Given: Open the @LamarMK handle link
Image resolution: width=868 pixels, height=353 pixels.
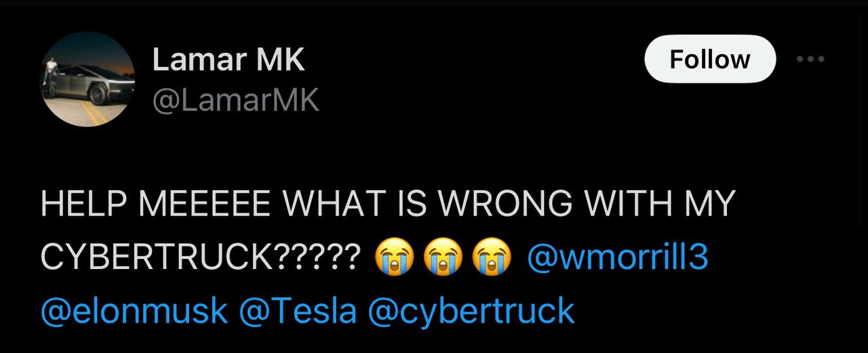Looking at the screenshot, I should point(235,100).
